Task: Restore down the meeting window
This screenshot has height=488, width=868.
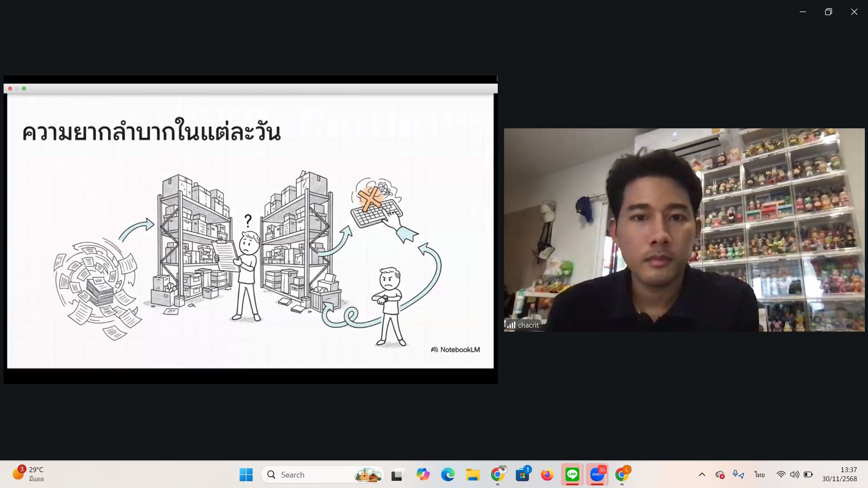Action: (828, 12)
